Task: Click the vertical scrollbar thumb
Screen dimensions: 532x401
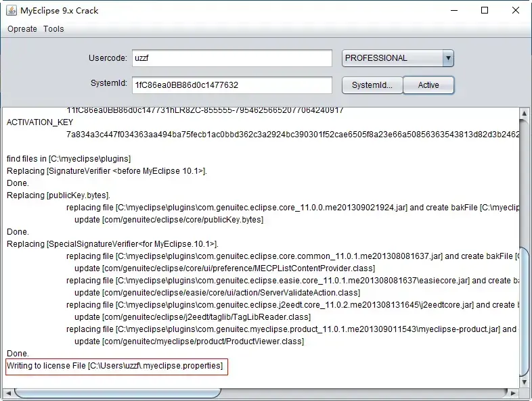Action: (x=524, y=312)
